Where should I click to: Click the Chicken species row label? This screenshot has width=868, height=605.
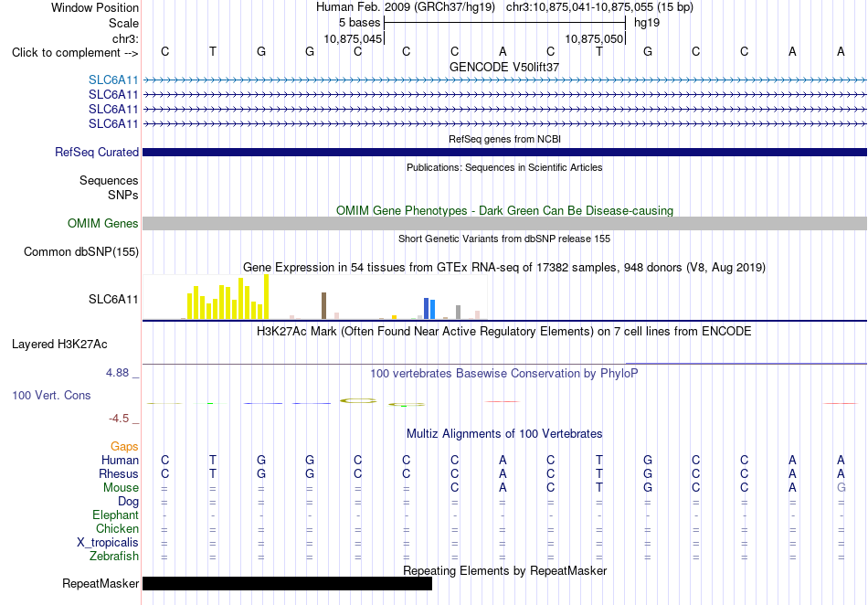point(117,528)
